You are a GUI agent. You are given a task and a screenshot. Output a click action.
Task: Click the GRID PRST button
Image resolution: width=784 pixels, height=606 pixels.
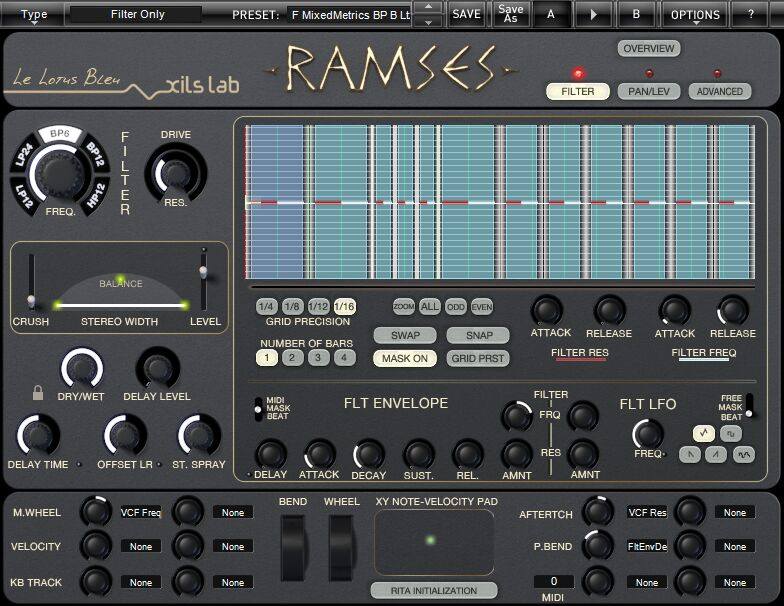point(478,358)
